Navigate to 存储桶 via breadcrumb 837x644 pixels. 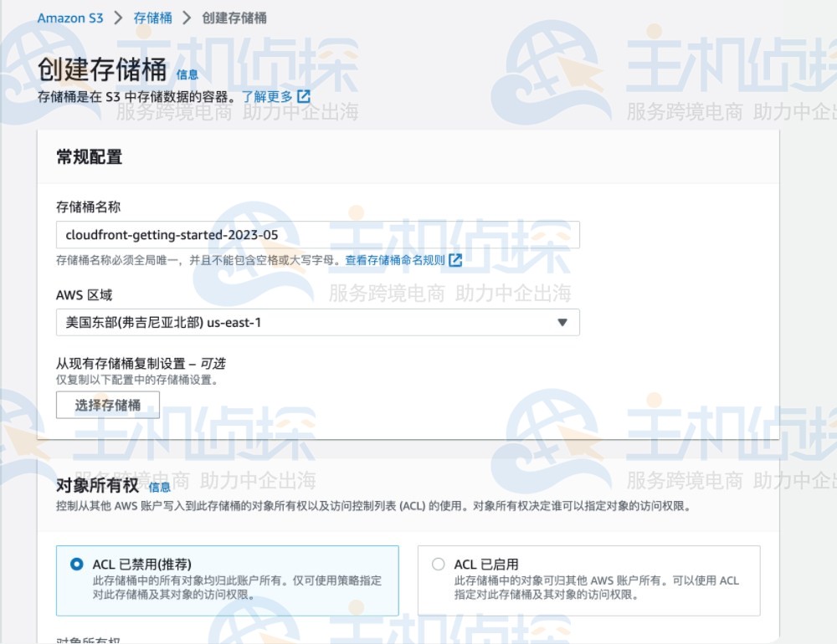[x=153, y=17]
